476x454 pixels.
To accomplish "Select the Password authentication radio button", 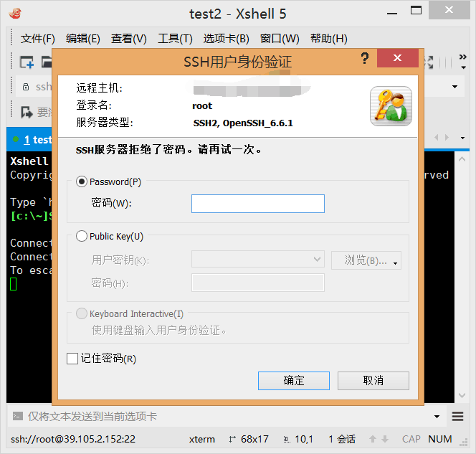I will click(x=82, y=181).
